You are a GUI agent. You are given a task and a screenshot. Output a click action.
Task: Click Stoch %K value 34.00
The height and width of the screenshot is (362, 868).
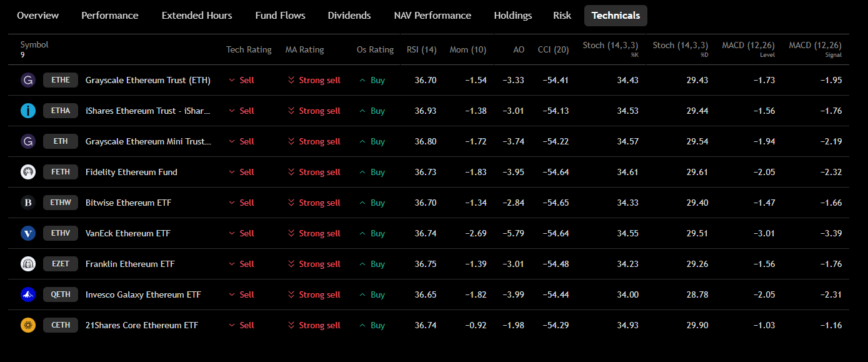[627, 294]
